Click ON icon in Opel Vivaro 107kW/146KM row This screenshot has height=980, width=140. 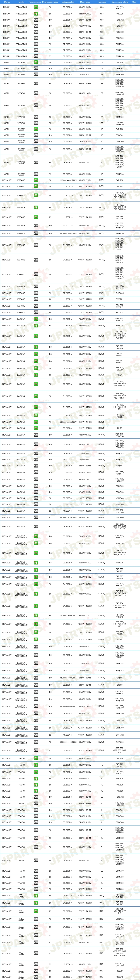(x=36, y=123)
